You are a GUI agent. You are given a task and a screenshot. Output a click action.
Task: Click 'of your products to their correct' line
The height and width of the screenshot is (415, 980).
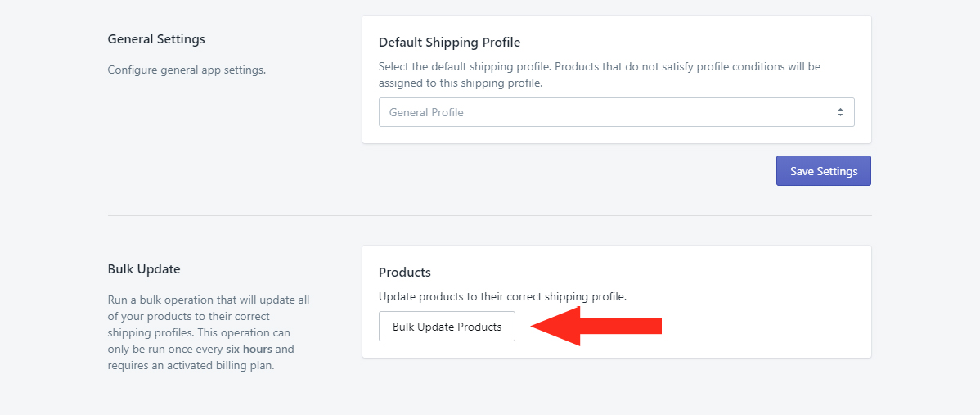pos(189,317)
